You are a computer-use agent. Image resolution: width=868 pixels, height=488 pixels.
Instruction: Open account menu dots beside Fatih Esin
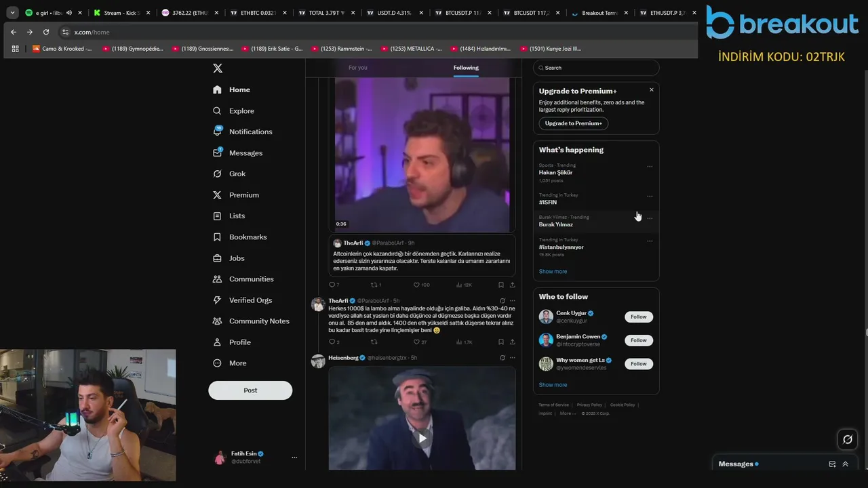(x=294, y=457)
